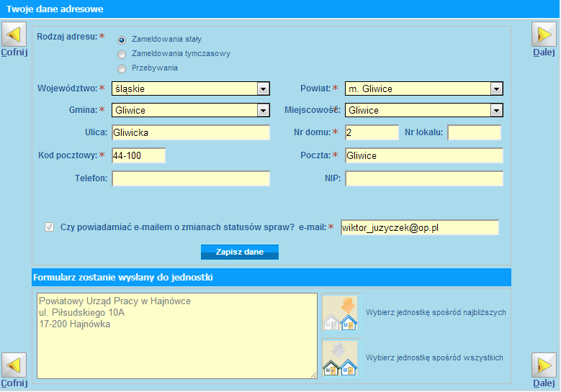Click the top Cofnij link

(14, 53)
